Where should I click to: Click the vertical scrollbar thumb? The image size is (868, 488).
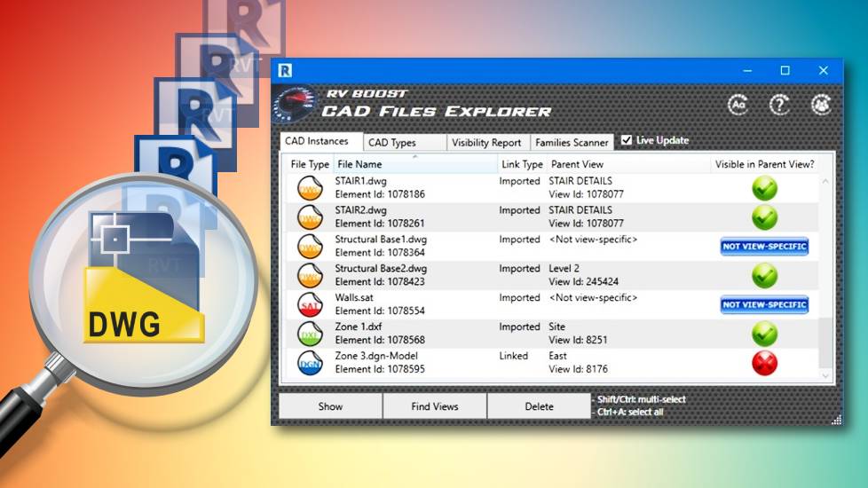tap(825, 342)
